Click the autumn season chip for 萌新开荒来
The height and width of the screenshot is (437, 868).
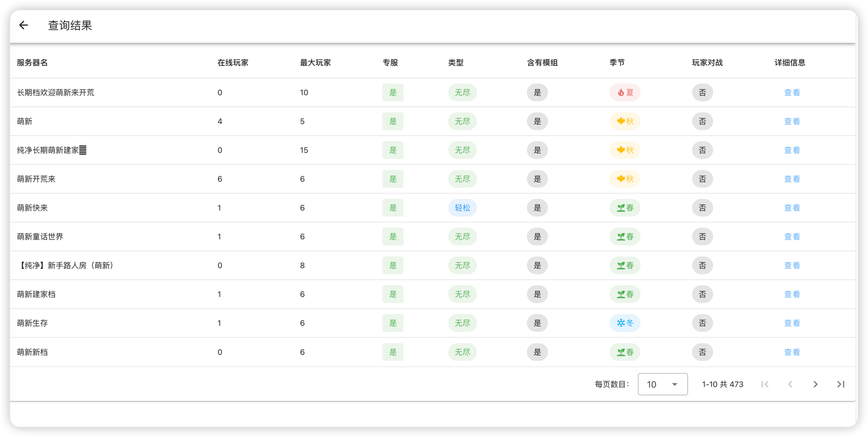(x=625, y=179)
